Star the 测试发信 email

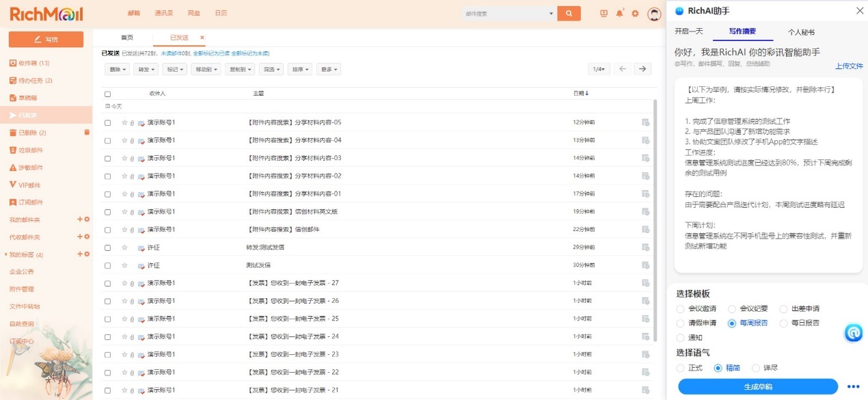click(x=124, y=265)
